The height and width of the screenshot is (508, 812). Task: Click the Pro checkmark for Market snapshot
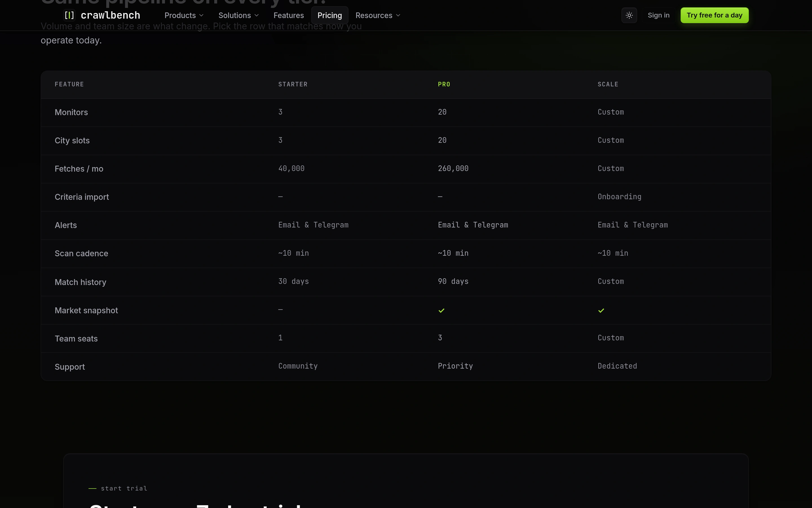tap(441, 310)
